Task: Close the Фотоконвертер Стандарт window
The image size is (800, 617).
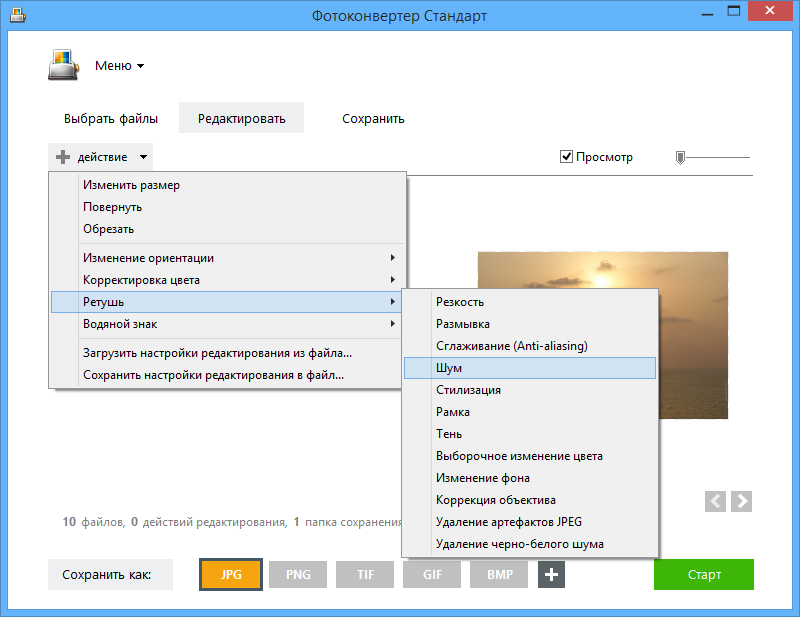Action: coord(770,11)
